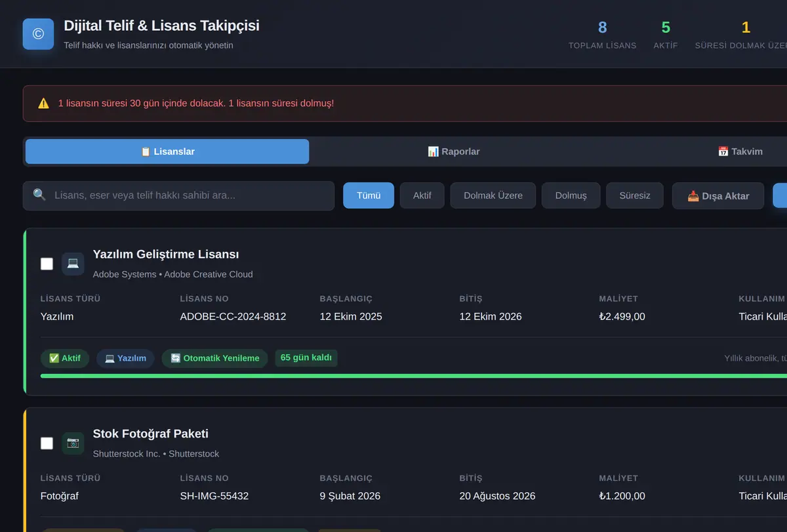Select the Tümü filter button
The height and width of the screenshot is (532, 787).
tap(369, 195)
